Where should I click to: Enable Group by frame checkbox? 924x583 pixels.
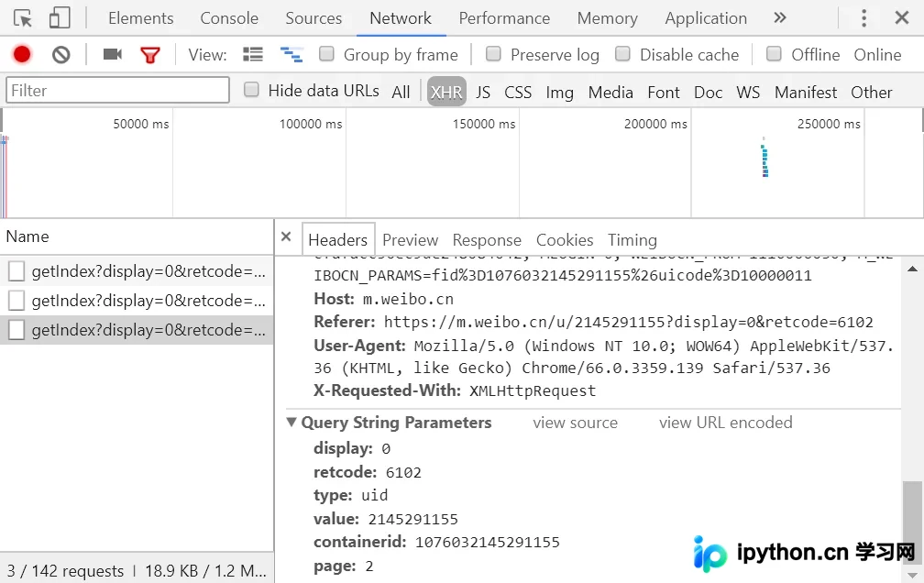click(x=326, y=54)
